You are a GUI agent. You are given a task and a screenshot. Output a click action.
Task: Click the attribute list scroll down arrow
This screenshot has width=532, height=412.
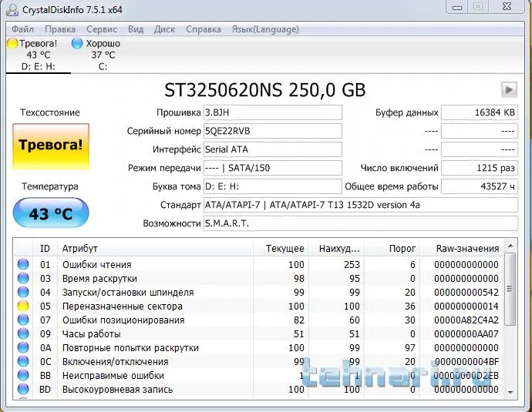point(510,392)
